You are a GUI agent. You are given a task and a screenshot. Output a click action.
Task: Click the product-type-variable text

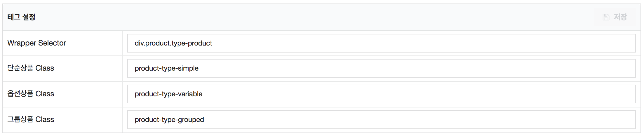(168, 94)
